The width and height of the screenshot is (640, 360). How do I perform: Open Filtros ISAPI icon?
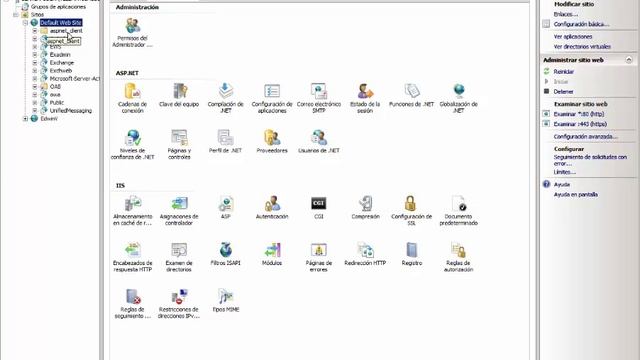tap(225, 250)
